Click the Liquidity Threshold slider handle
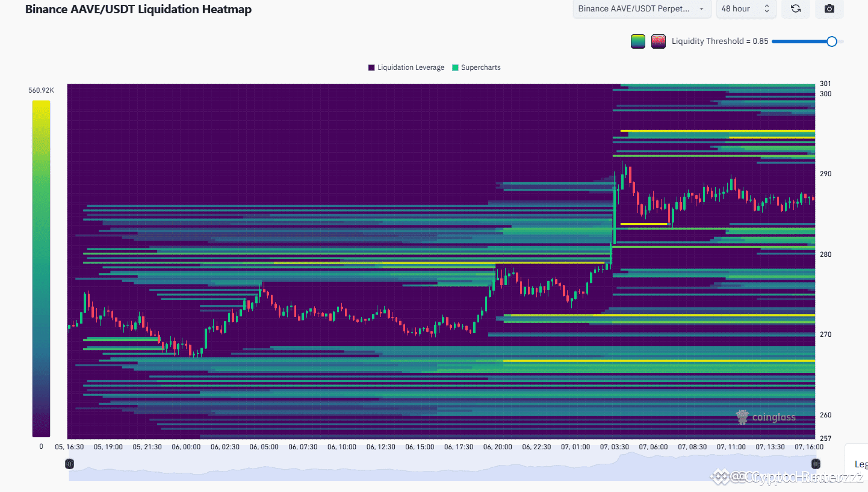This screenshot has width=868, height=492. click(x=832, y=41)
